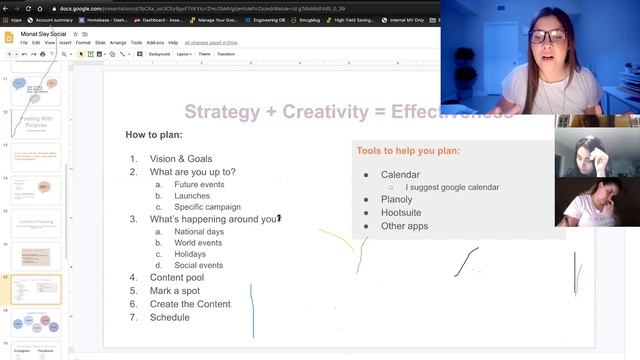Viewport: 640px width, 360px height.
Task: Click the Transition button
Action: tap(226, 54)
